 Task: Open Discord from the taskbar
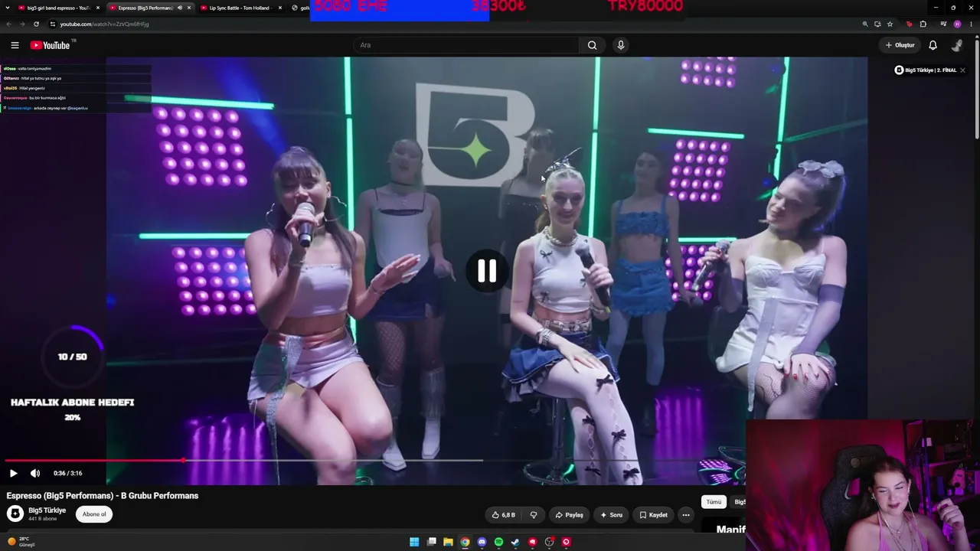[x=482, y=542]
